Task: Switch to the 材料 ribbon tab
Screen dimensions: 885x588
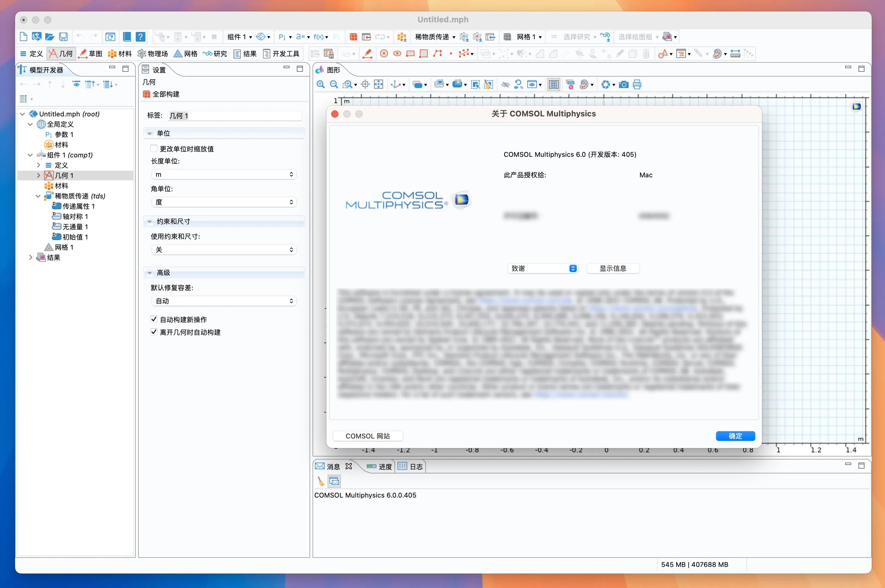Action: coord(120,54)
